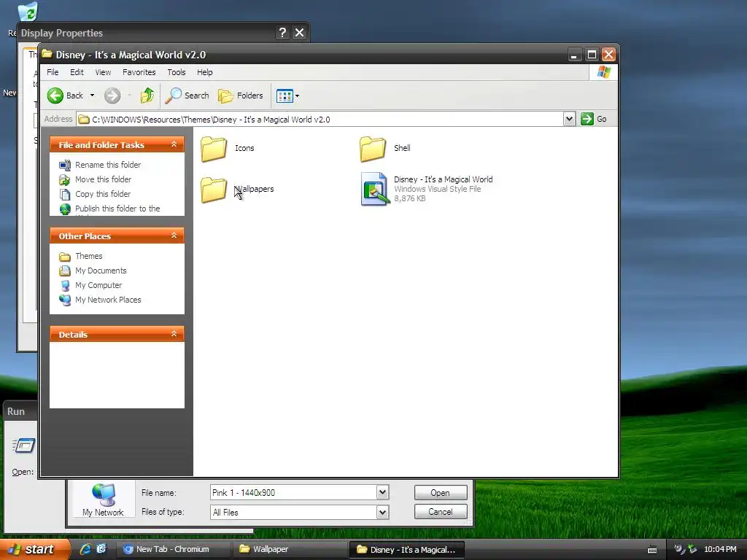Toggle the Folders pane button
Screen dimensions: 747x560
coord(241,96)
